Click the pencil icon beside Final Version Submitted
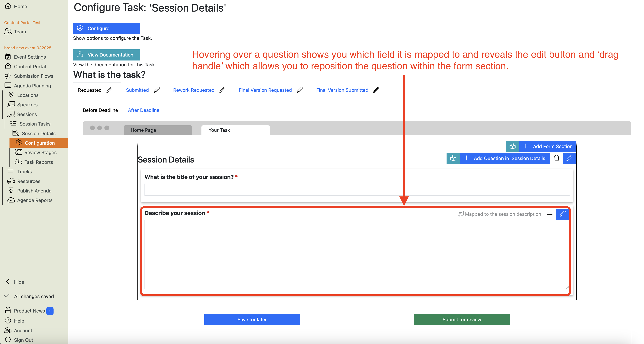 pyautogui.click(x=376, y=90)
